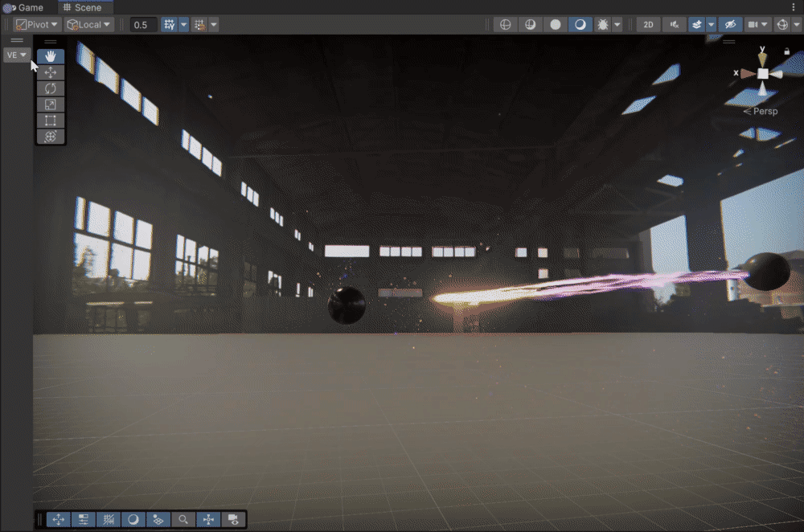Toggle Persp projection label
804x532 pixels.
pyautogui.click(x=761, y=111)
